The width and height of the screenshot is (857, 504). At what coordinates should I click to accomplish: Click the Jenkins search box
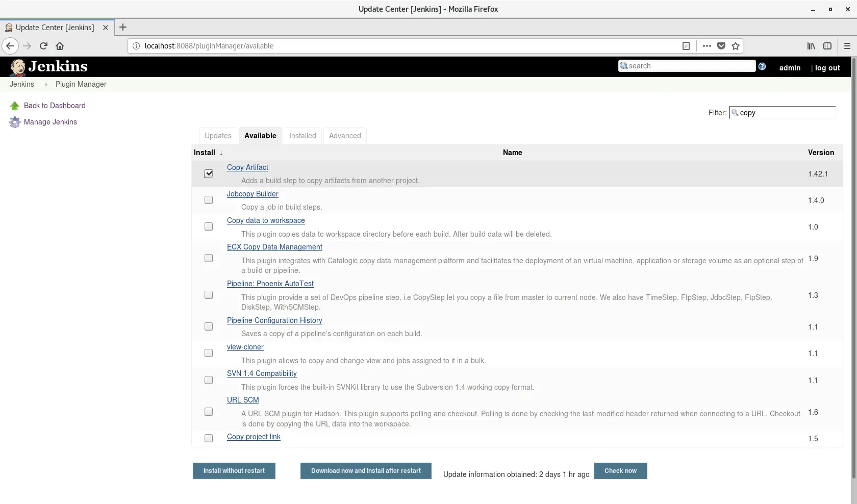pos(687,66)
